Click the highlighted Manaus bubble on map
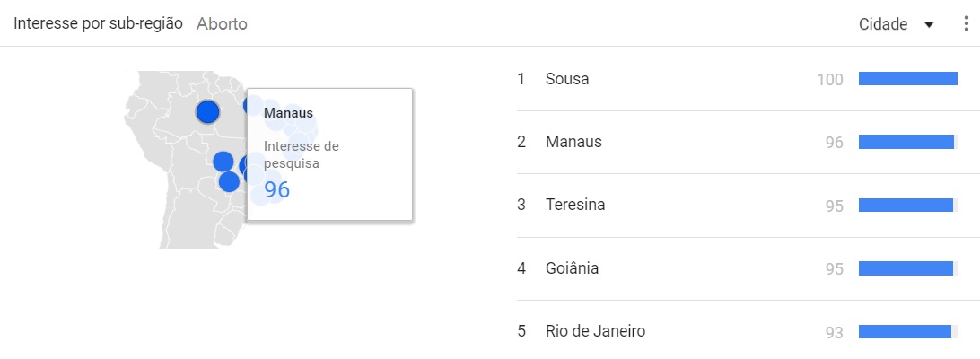 207,112
